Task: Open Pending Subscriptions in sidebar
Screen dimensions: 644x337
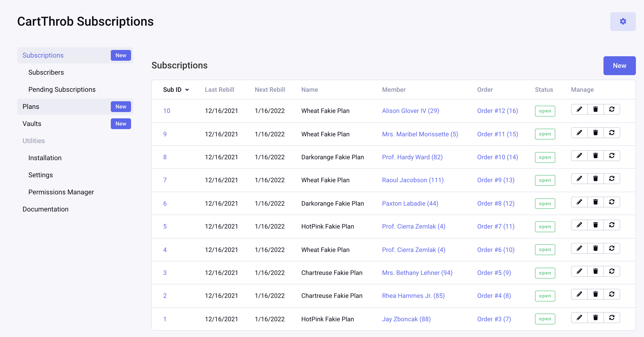Action: pyautogui.click(x=62, y=90)
